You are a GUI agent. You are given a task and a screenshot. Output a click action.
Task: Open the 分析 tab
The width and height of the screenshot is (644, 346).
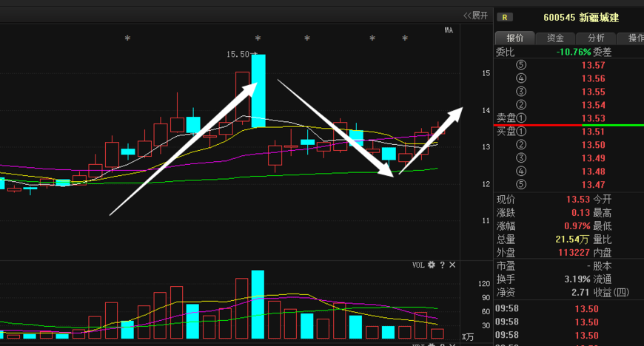[596, 38]
